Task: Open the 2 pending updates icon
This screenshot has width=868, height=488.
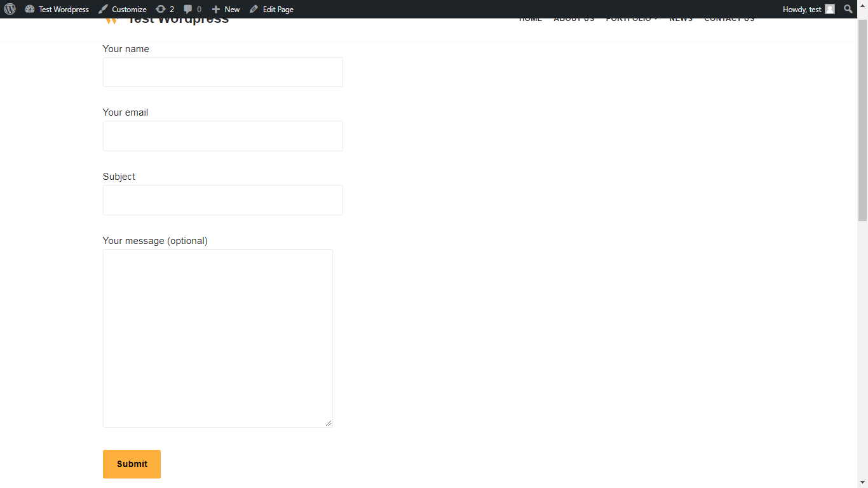Action: pos(165,9)
